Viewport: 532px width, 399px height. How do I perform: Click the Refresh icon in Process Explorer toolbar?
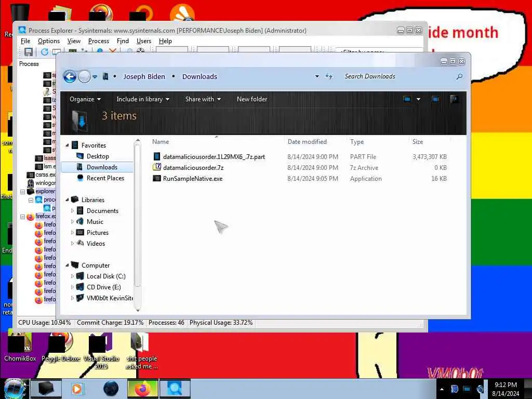45,51
